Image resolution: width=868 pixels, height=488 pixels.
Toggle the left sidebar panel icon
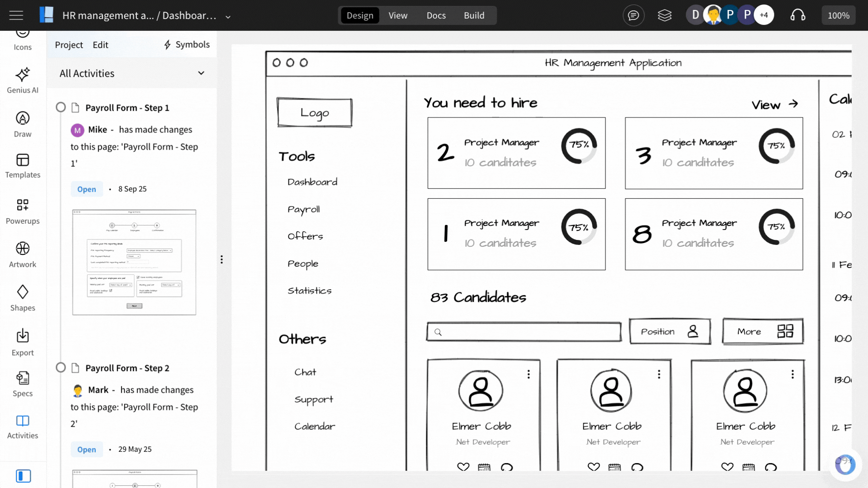coord(23,476)
